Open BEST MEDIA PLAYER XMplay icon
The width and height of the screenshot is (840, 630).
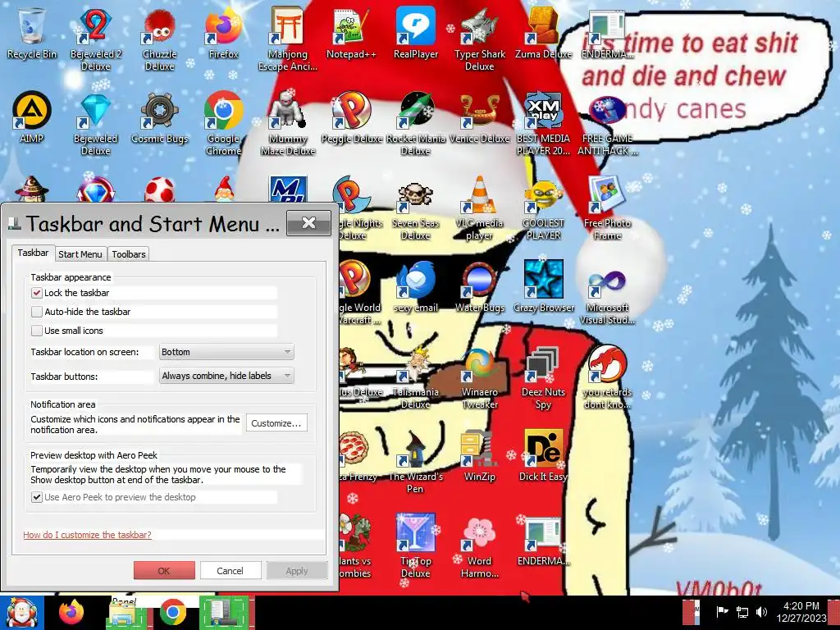543,125
